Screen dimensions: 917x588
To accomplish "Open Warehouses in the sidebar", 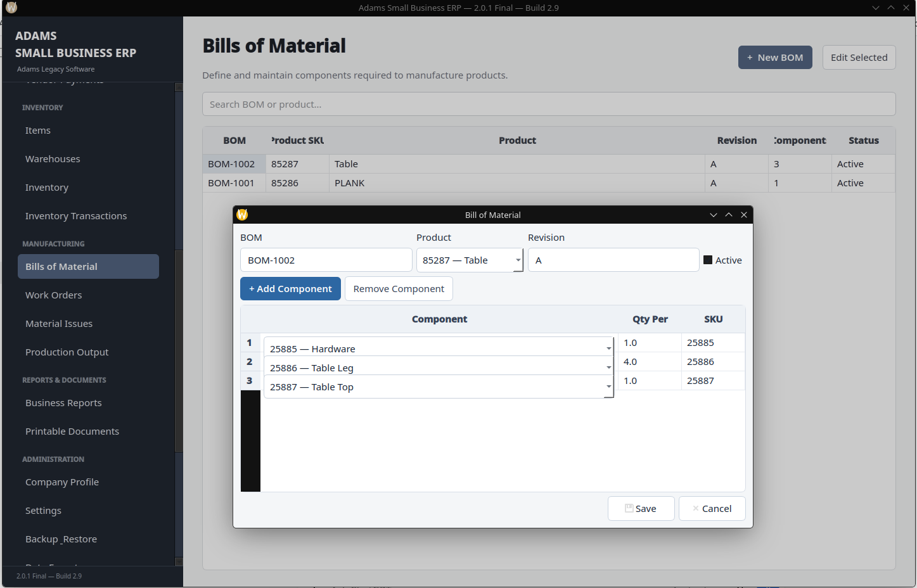I will [x=88, y=159].
